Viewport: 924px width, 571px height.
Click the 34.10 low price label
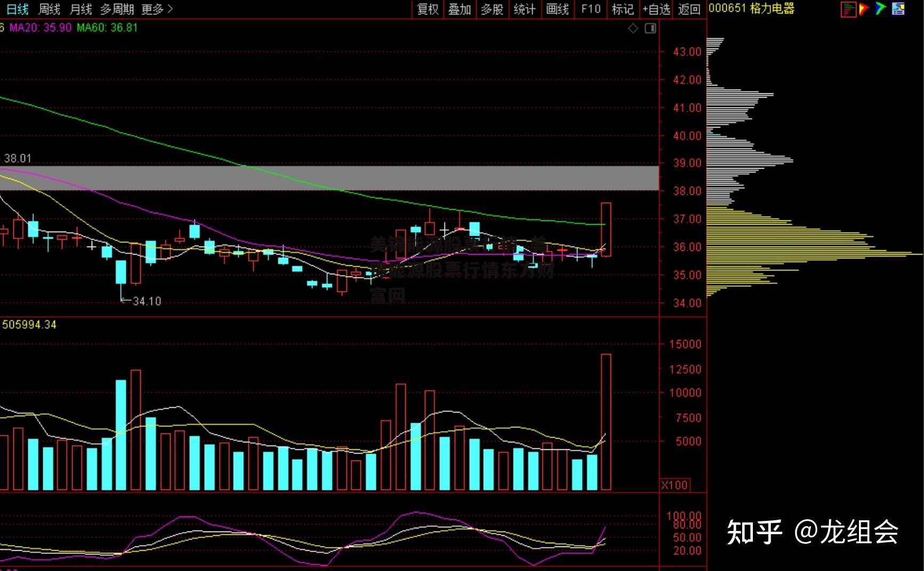[x=147, y=302]
